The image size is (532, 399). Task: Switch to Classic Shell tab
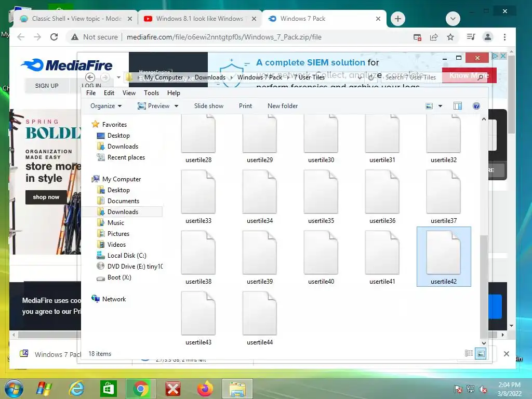click(x=75, y=19)
